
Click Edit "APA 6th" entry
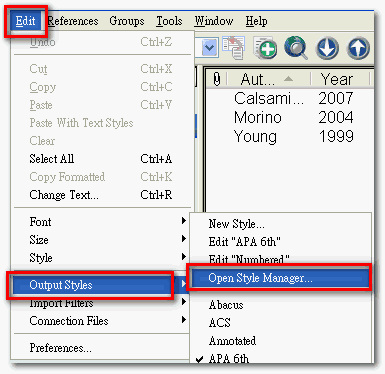tap(280, 242)
